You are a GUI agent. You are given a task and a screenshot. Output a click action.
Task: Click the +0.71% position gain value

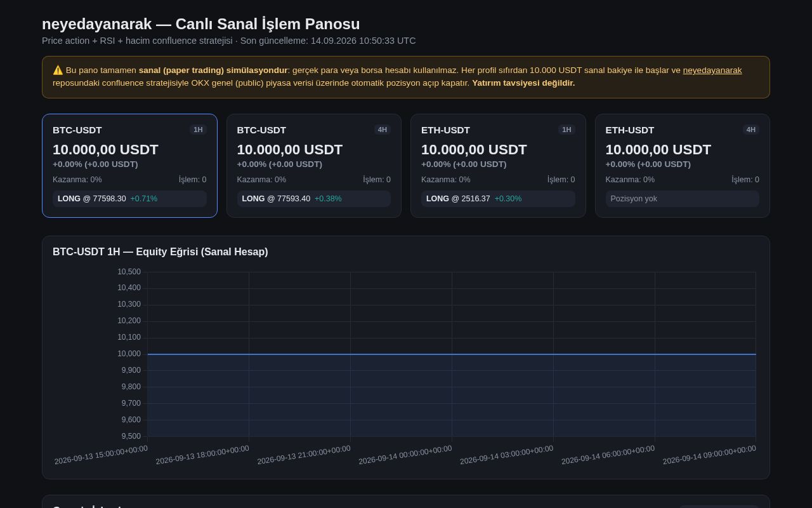click(x=144, y=199)
